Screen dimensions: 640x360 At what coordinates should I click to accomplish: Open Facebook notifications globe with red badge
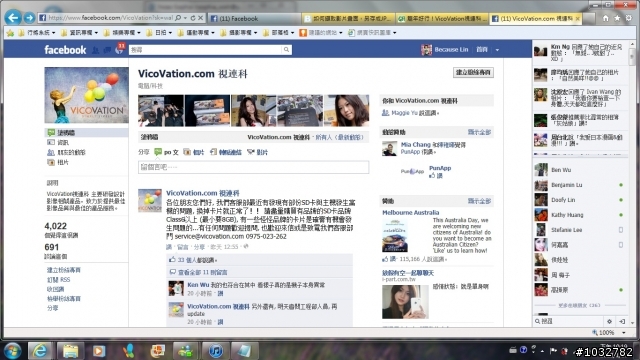click(x=119, y=49)
